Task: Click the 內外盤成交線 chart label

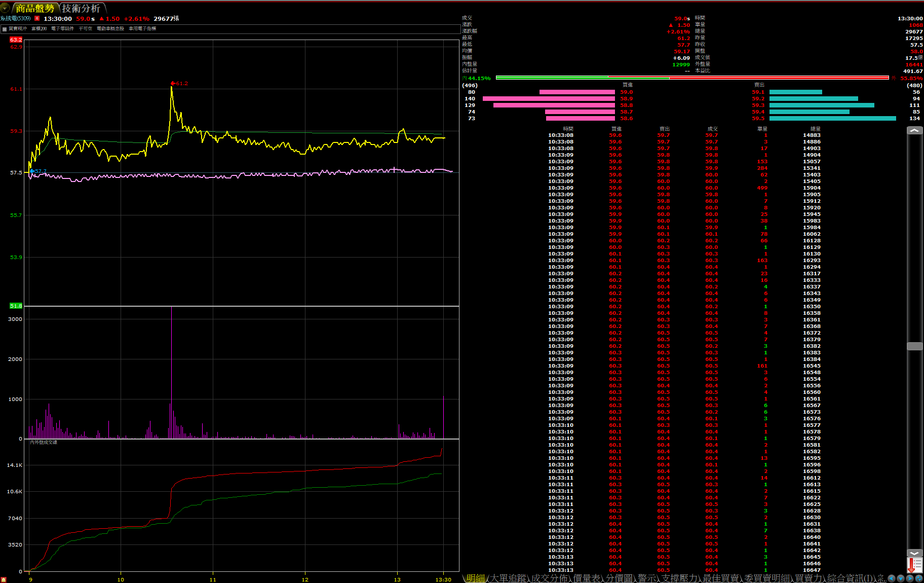Action: (44, 442)
